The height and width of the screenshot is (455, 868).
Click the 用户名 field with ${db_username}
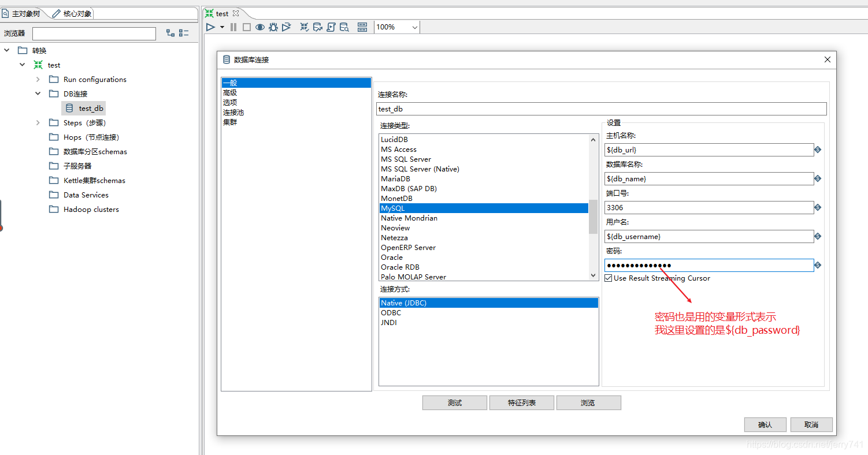coord(709,236)
